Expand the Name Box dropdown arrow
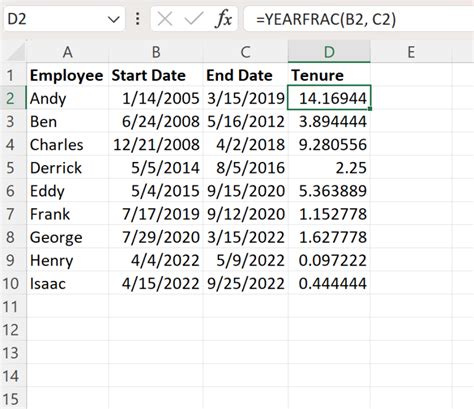The width and height of the screenshot is (474, 409). click(x=114, y=19)
